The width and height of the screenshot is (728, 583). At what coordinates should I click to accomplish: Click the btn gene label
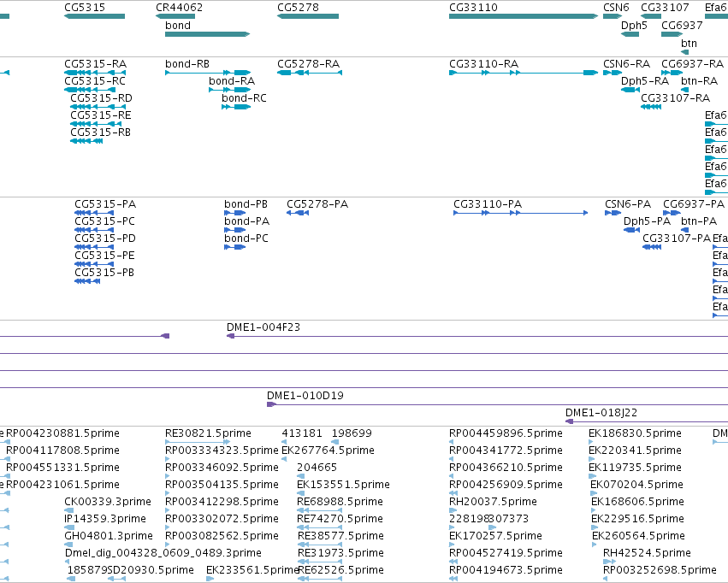pyautogui.click(x=689, y=44)
